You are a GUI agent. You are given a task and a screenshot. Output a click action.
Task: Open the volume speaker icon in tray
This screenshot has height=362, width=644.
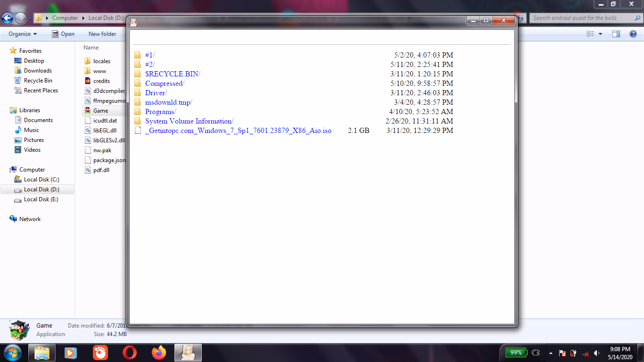(596, 353)
